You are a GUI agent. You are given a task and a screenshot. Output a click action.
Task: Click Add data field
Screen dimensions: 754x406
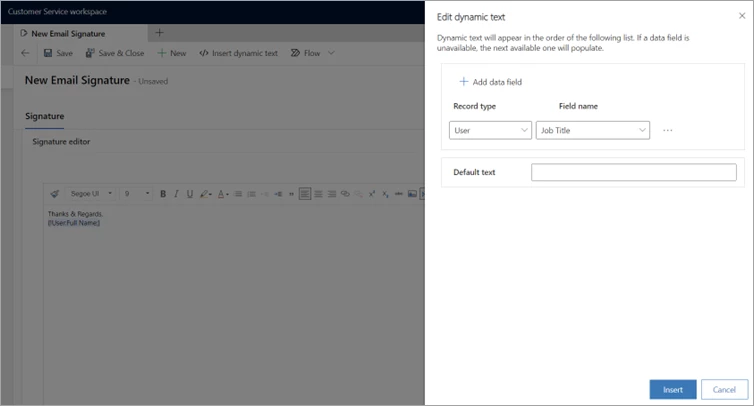click(x=490, y=82)
